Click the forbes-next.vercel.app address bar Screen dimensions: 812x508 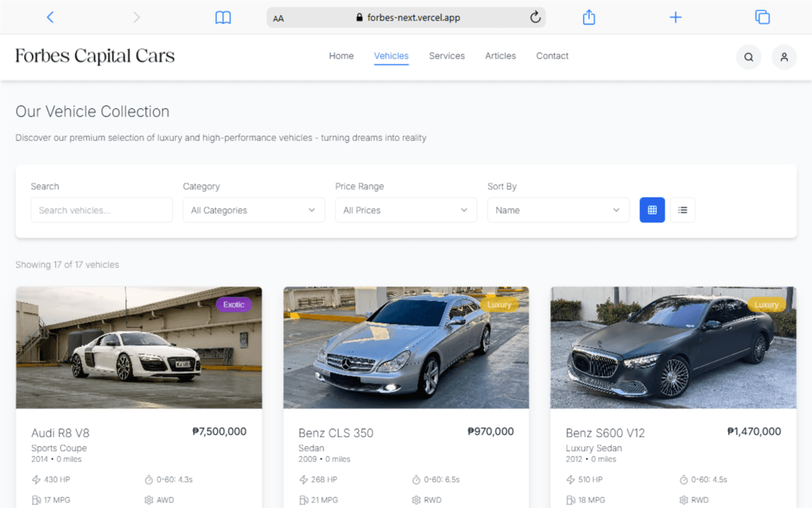[x=406, y=18]
